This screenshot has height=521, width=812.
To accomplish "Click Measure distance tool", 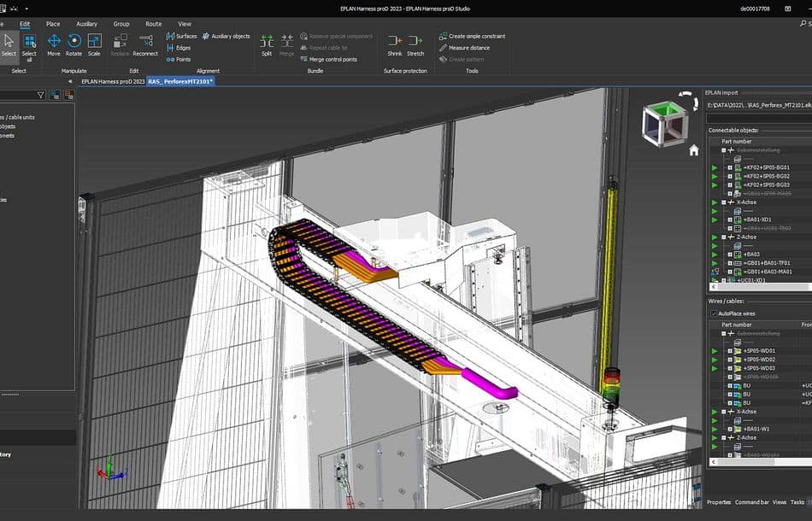I will pos(464,48).
